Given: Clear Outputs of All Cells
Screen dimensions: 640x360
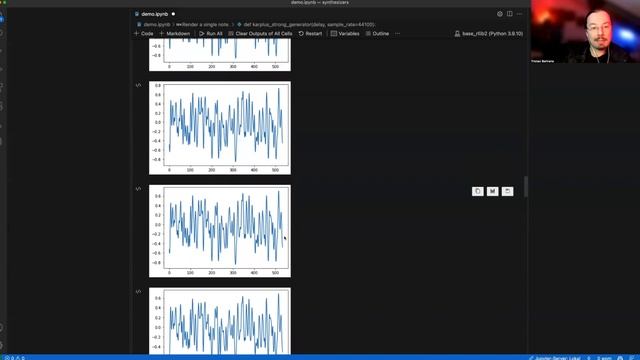Looking at the screenshot, I should pyautogui.click(x=260, y=33).
